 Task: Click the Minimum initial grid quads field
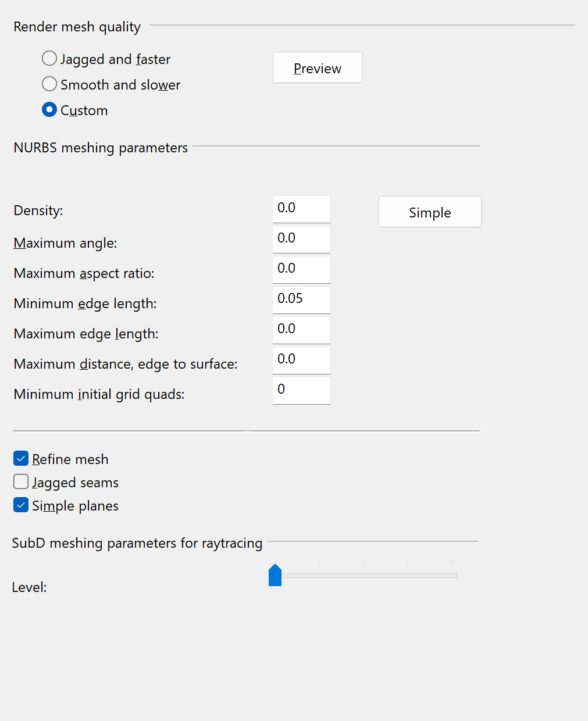pos(301,390)
